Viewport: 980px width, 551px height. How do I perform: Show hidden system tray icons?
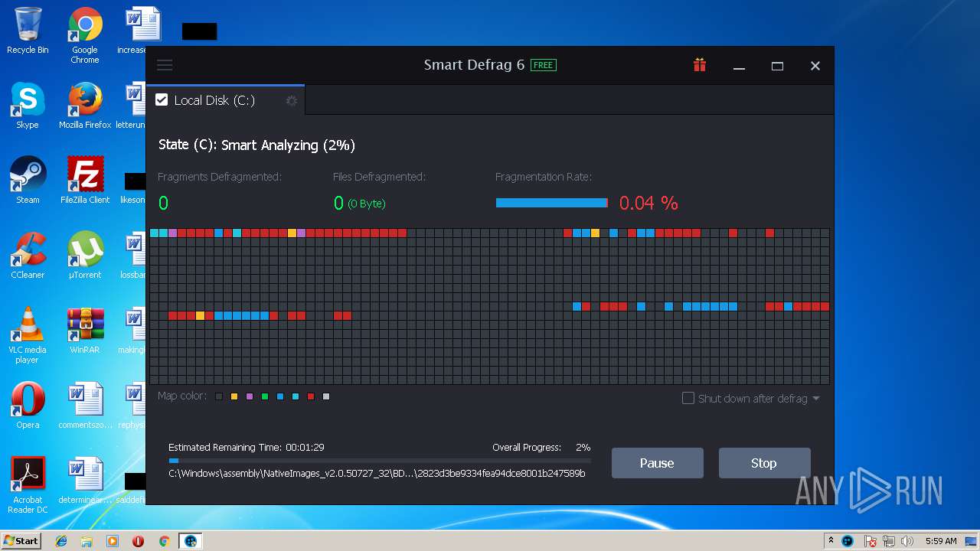[x=831, y=541]
